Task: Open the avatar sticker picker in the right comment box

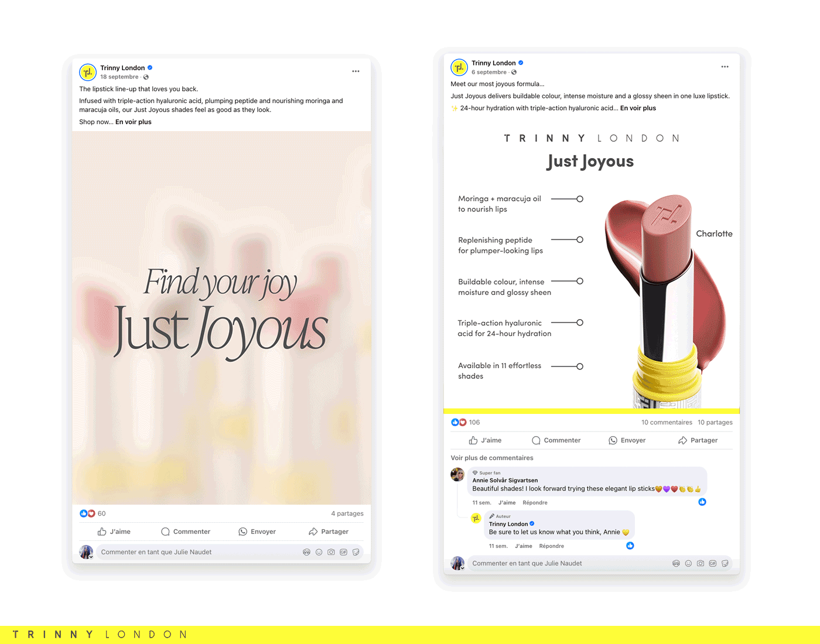Action: pos(676,563)
